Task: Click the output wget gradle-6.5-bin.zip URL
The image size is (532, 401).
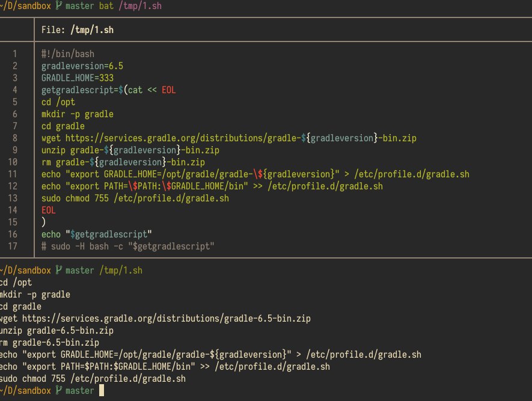Action: click(167, 318)
